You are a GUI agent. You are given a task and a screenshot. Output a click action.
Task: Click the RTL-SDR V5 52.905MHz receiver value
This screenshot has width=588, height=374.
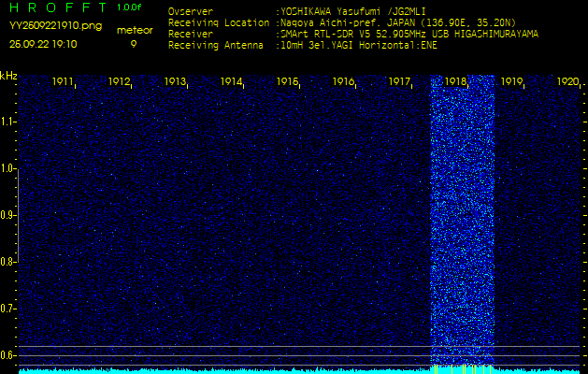[409, 35]
